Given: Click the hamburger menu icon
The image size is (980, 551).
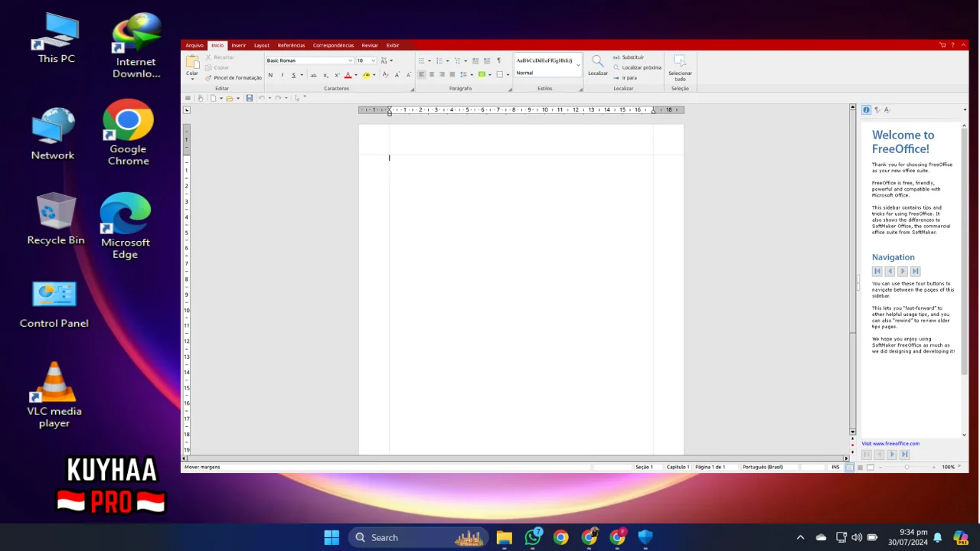Looking at the screenshot, I should (188, 98).
